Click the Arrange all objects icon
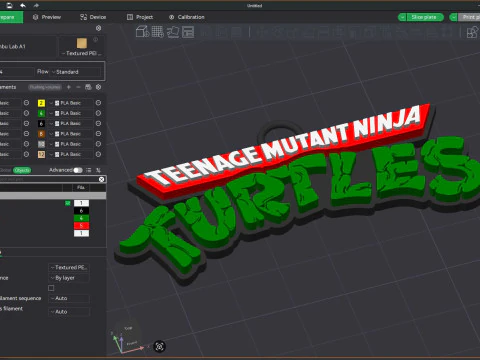Viewport: 480px width, 360px height. 188,32
